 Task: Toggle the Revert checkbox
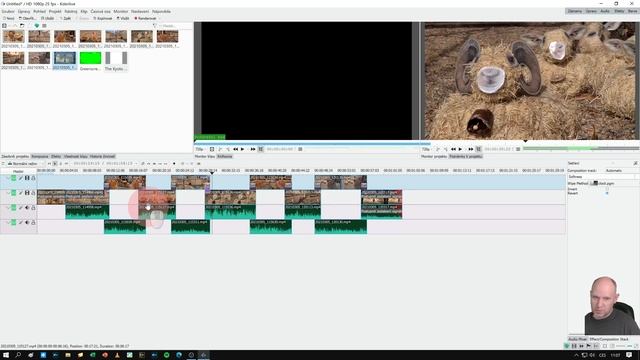607,193
